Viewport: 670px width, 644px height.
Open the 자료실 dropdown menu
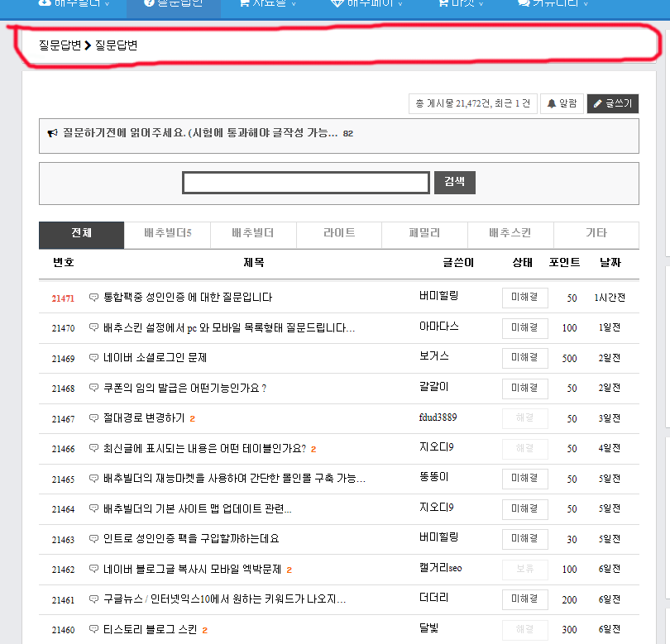268,3
